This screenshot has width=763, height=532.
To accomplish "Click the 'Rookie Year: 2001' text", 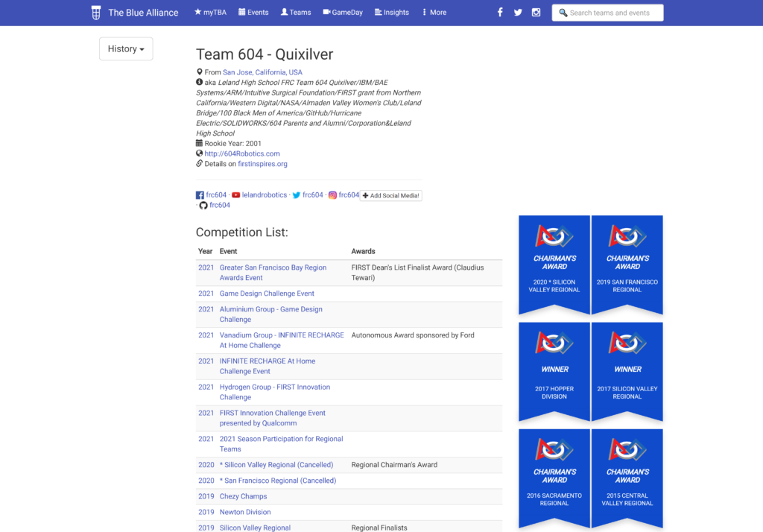I will point(232,144).
